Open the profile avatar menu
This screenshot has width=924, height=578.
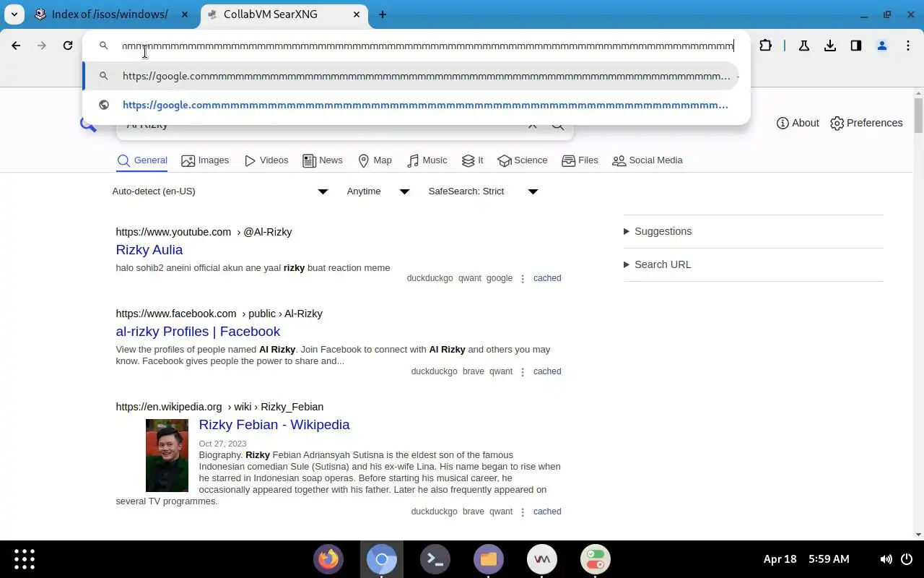coord(882,46)
